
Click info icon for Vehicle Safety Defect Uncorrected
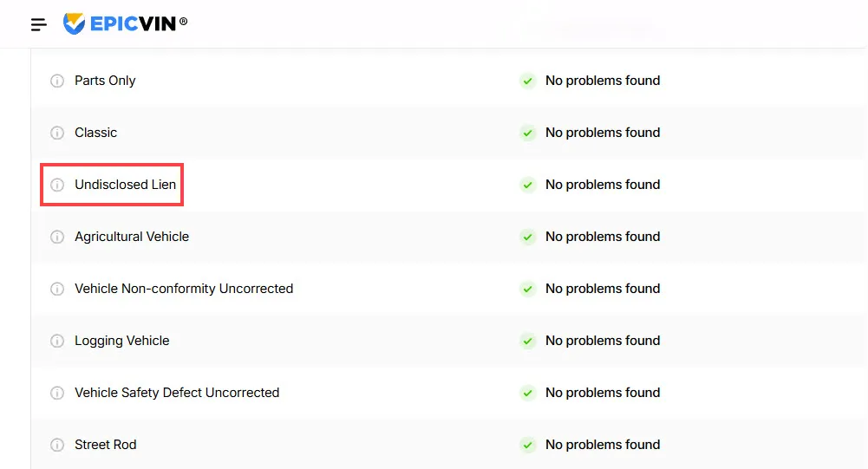click(x=57, y=393)
